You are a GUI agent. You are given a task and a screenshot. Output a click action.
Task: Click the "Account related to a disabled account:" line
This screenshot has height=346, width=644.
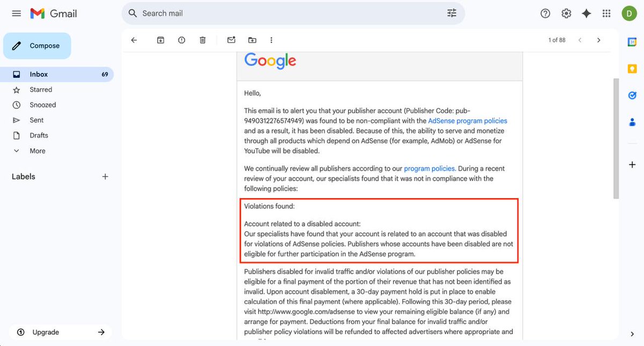[x=303, y=224]
